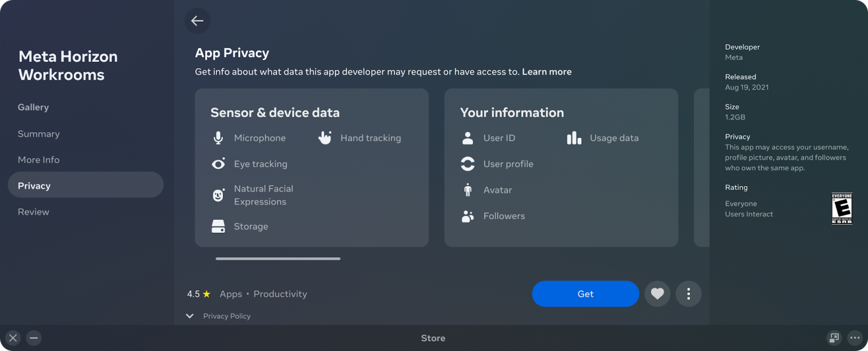
Task: Open the three-dot more options menu
Action: pos(688,294)
